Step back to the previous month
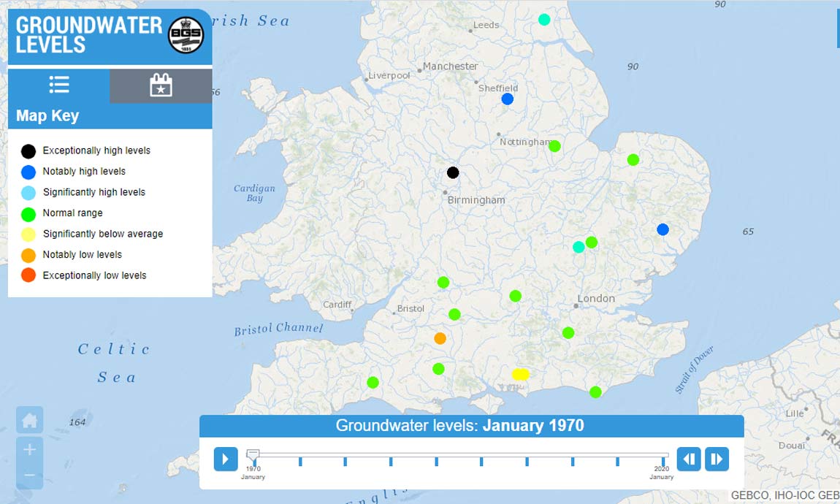The image size is (840, 504). pyautogui.click(x=689, y=459)
